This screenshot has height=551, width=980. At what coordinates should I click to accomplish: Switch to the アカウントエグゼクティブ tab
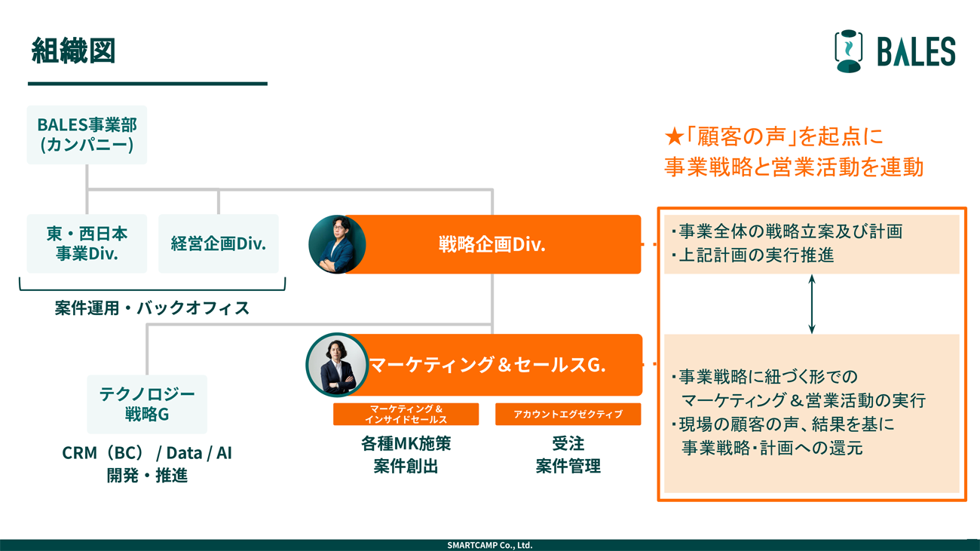[x=567, y=413]
